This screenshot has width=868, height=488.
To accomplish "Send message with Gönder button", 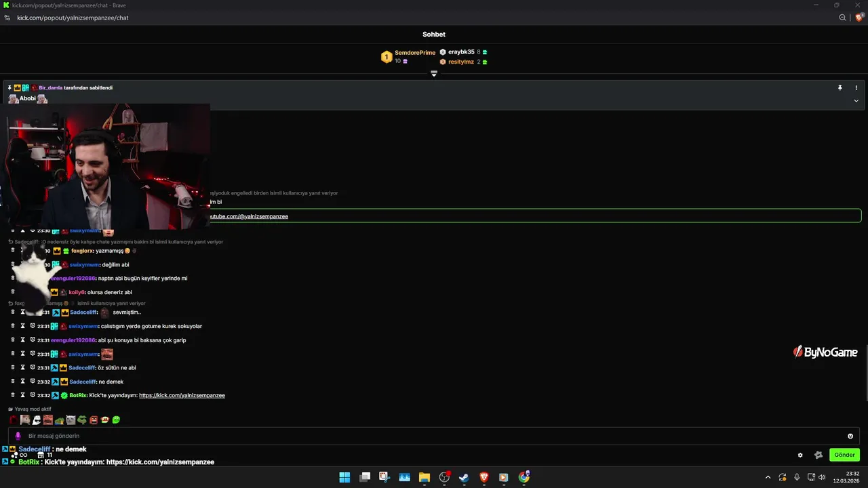I will 844,455.
